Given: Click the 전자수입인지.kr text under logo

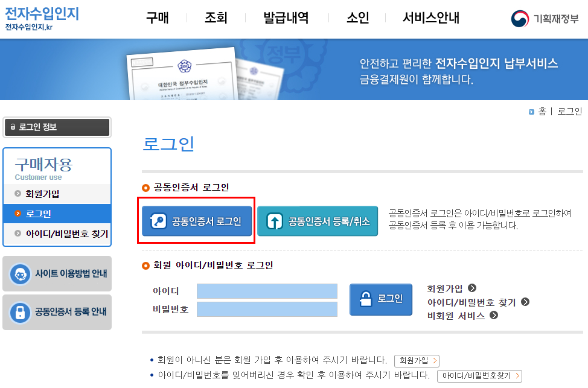Looking at the screenshot, I should point(29,27).
